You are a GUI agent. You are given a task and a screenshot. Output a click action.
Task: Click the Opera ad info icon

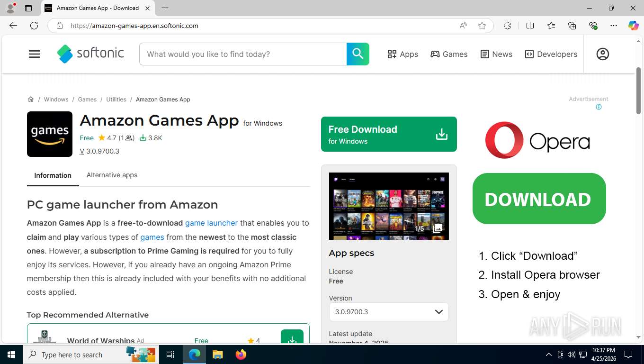pos(599,107)
